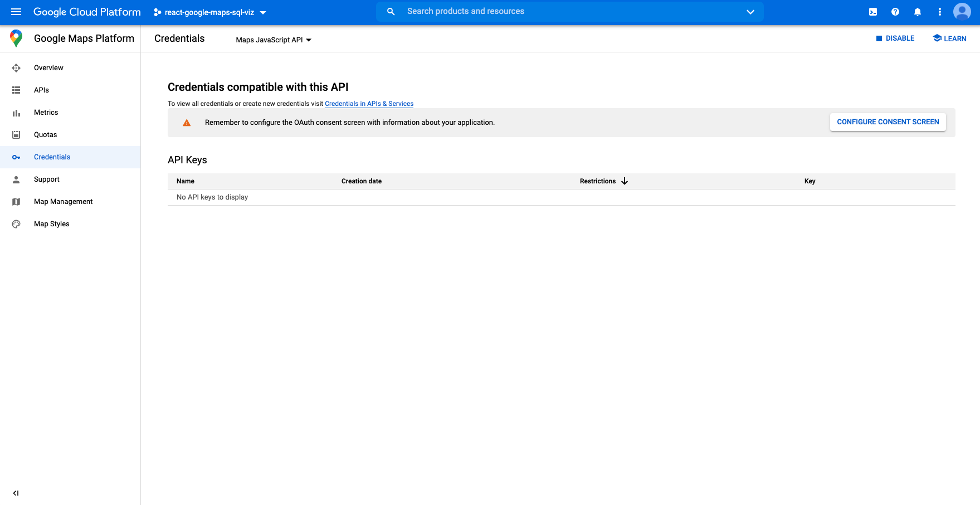
Task: Click the Google Maps Platform pin logo
Action: (x=16, y=38)
